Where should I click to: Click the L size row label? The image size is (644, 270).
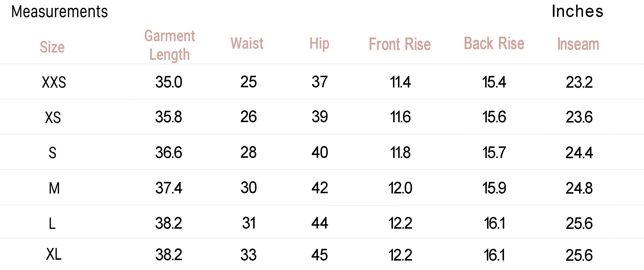[x=52, y=223]
